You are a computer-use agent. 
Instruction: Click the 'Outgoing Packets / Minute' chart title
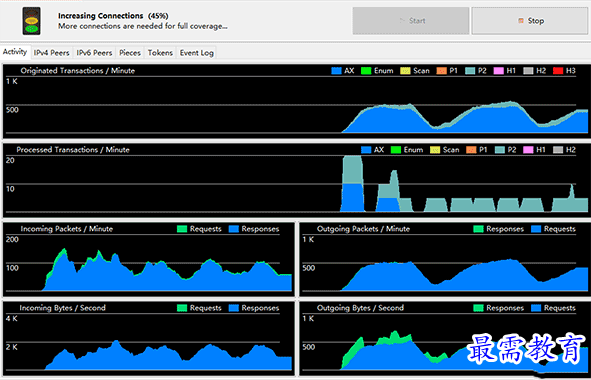(363, 229)
